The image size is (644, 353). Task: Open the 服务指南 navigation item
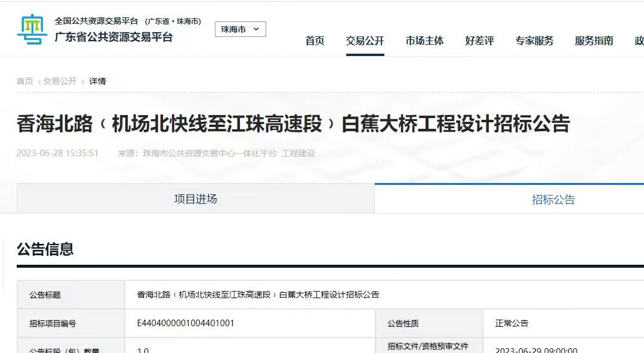point(594,41)
